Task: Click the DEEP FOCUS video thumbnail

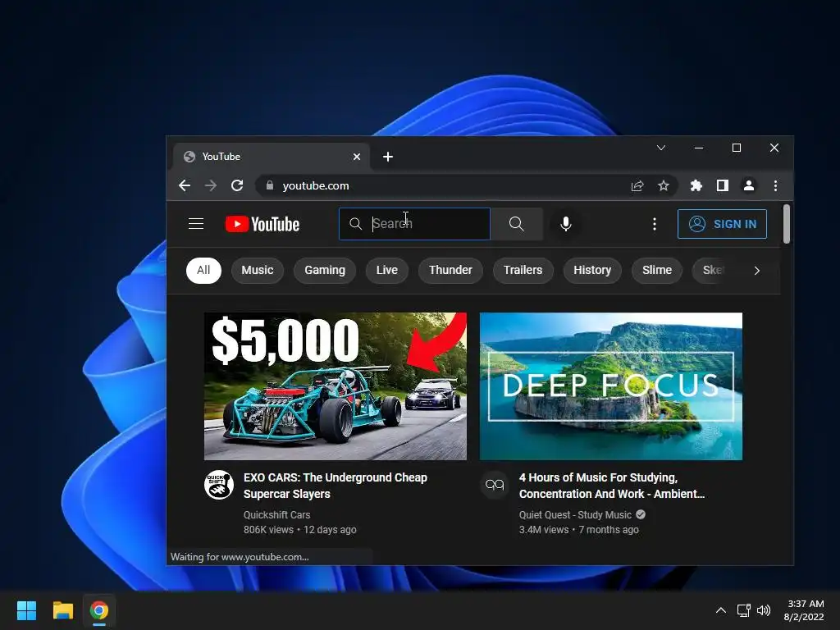Action: 611,386
